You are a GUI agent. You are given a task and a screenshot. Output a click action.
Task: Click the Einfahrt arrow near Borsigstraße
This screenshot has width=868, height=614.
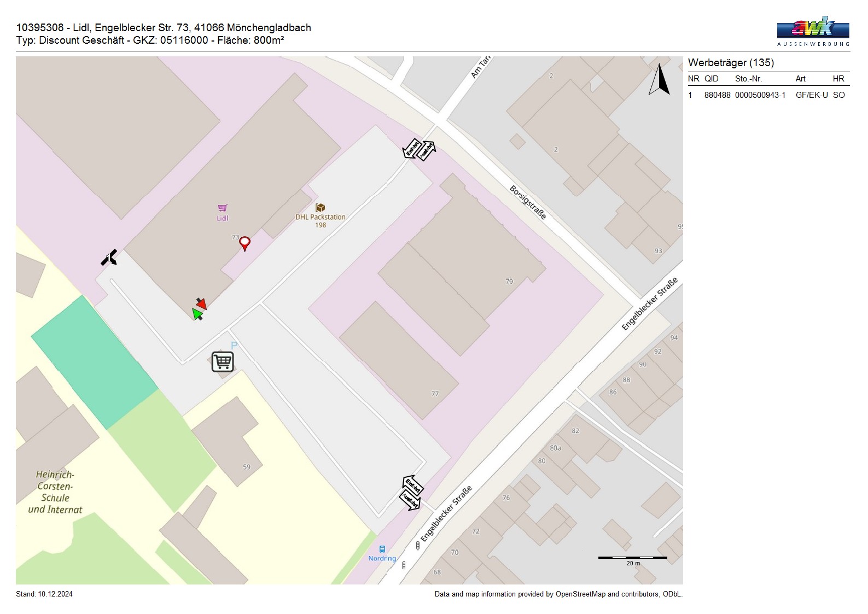pos(411,148)
